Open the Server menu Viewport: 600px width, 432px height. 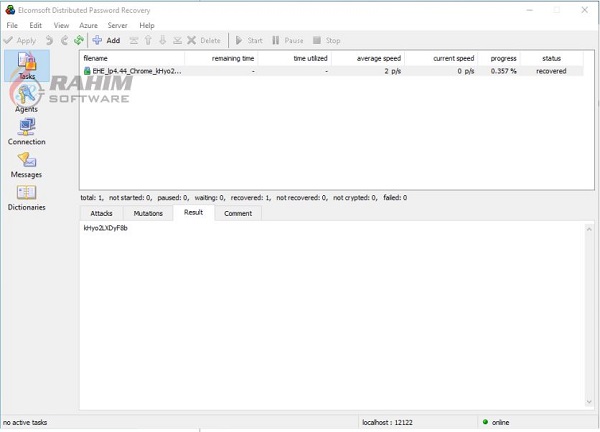pos(117,25)
